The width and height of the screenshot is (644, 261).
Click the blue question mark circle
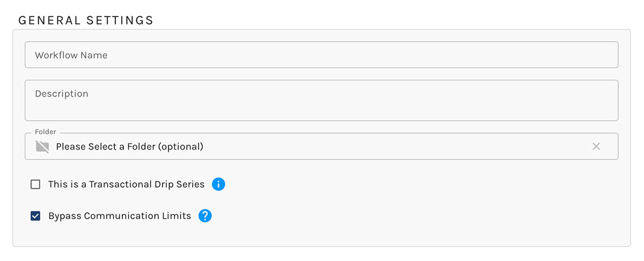coord(205,216)
